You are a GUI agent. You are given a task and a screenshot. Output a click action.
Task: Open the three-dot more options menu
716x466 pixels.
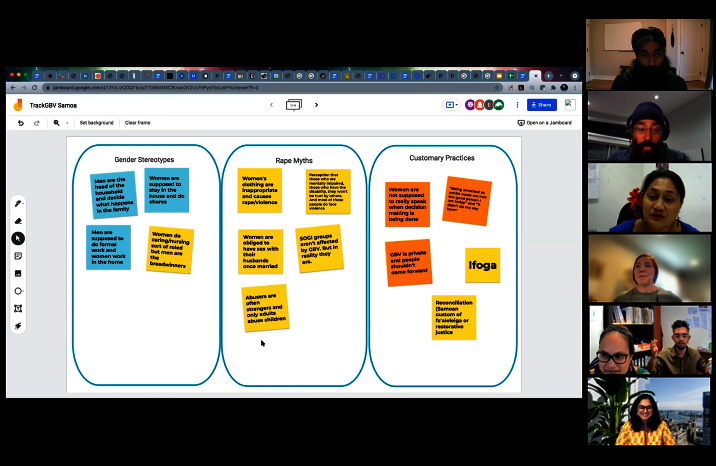tap(516, 105)
